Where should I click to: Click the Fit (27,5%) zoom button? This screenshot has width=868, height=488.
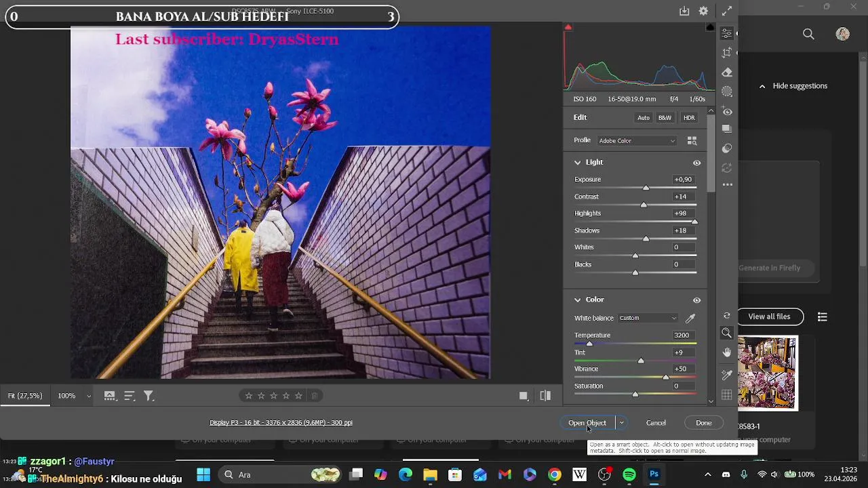click(x=25, y=396)
